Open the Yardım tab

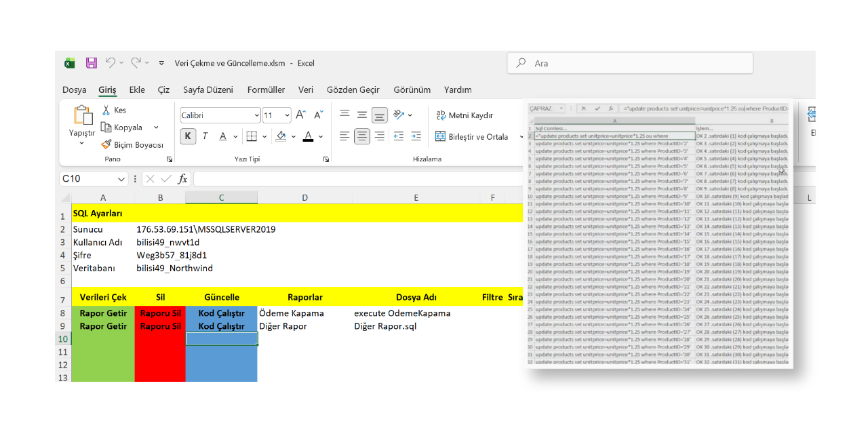[458, 90]
